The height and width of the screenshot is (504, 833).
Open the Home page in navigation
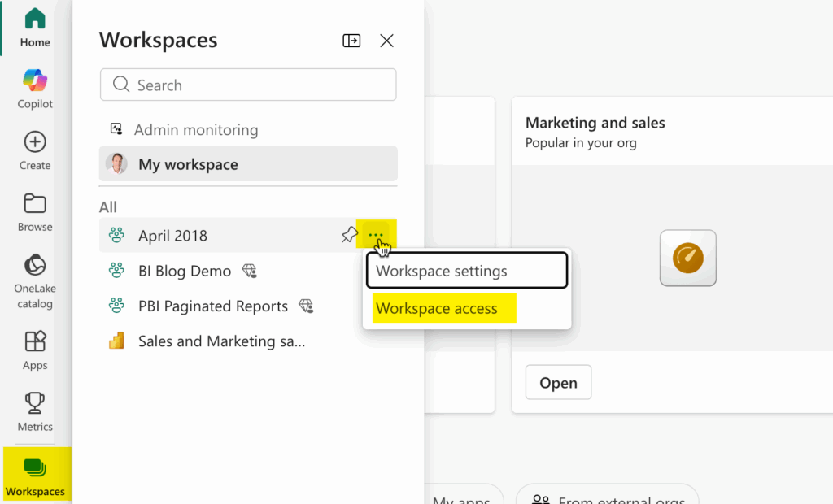[x=35, y=28]
